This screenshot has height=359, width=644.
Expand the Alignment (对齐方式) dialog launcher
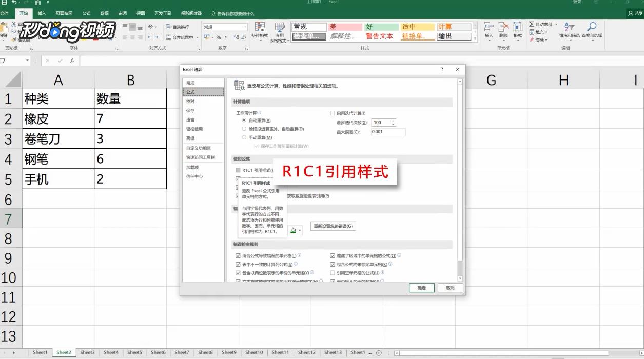[x=198, y=49]
